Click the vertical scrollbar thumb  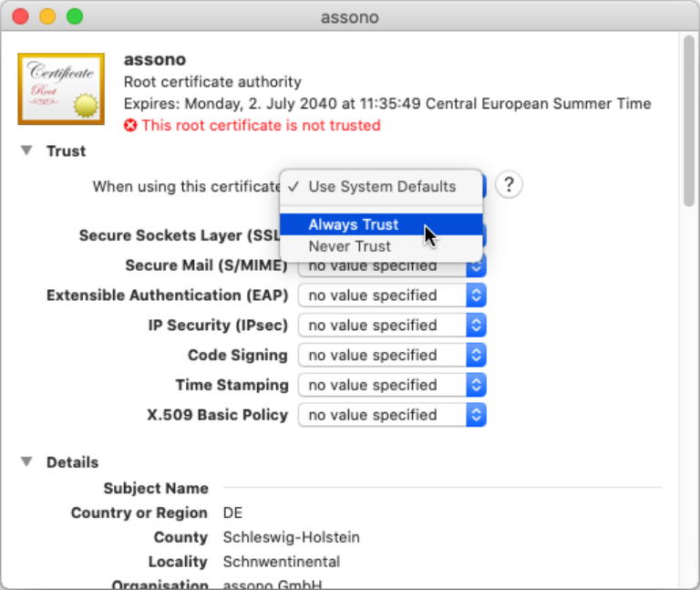click(x=689, y=120)
